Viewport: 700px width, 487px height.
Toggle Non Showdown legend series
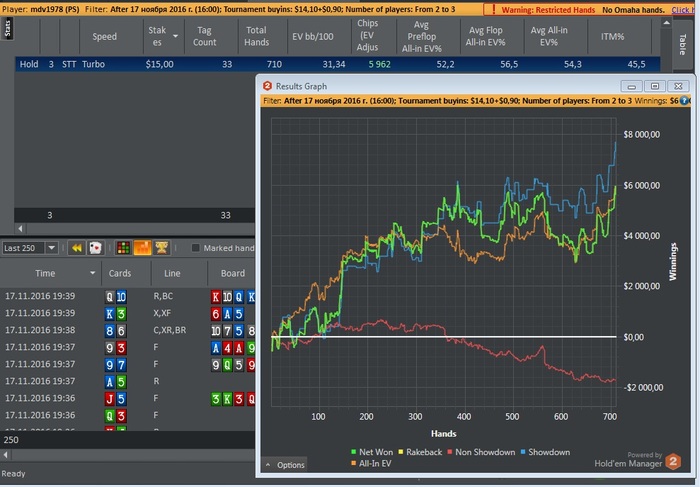point(481,452)
